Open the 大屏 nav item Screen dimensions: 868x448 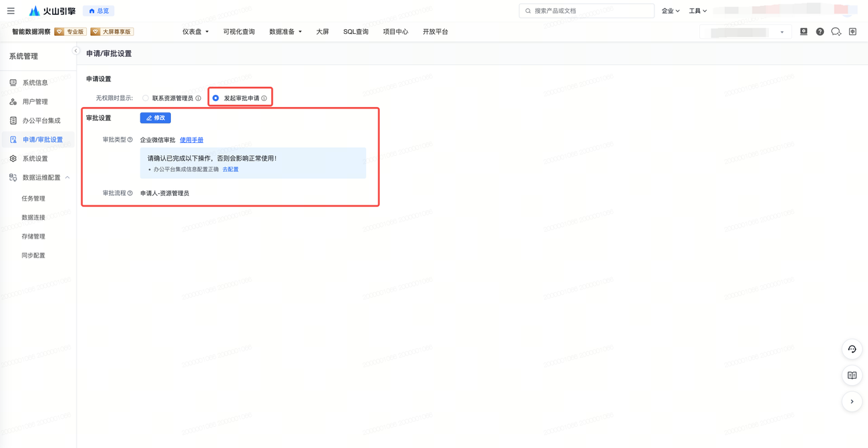[x=322, y=32]
